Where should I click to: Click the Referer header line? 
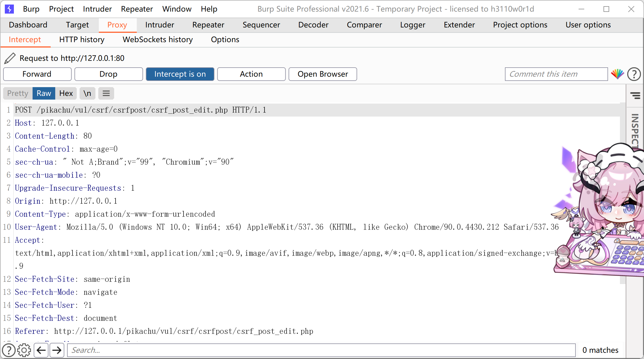[164, 331]
